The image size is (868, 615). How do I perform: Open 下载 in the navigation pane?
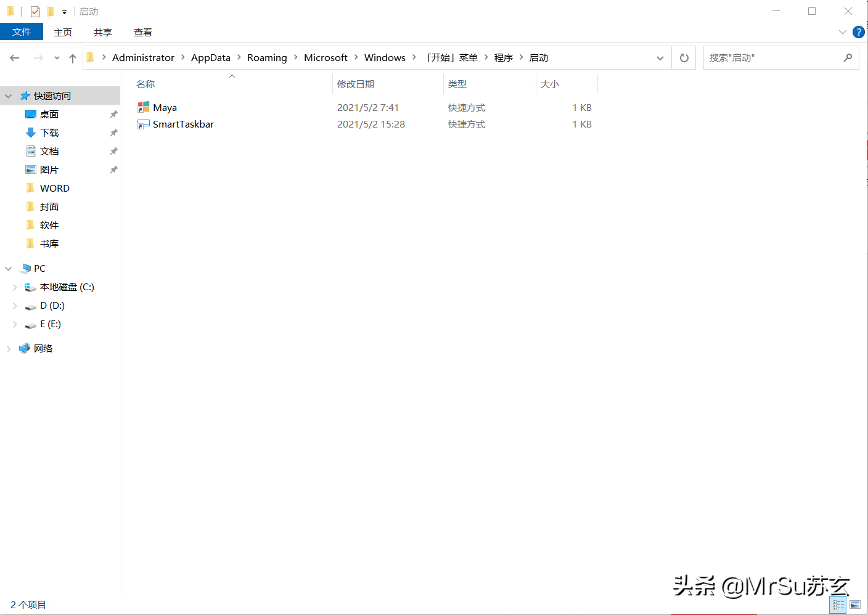point(49,132)
